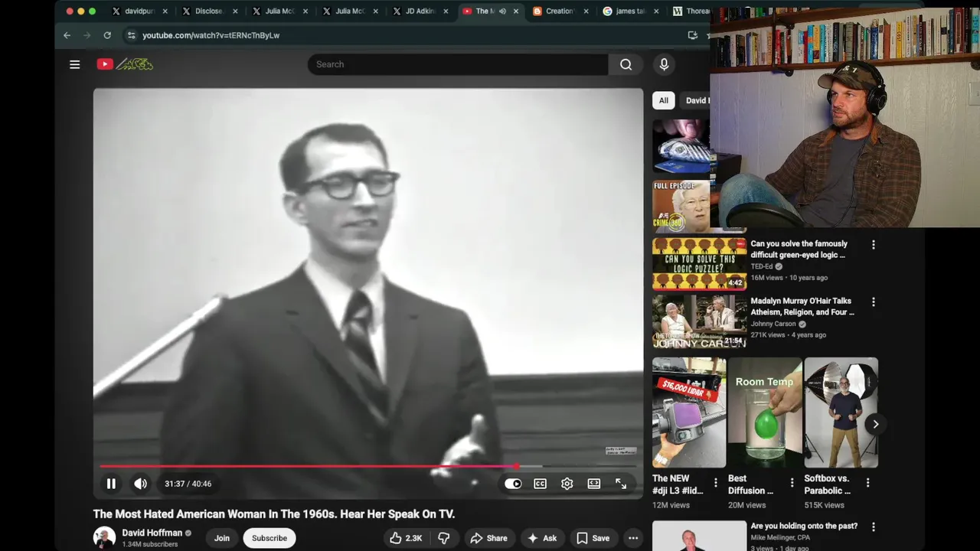Select the David filter chip
This screenshot has height=551, width=980.
click(695, 100)
